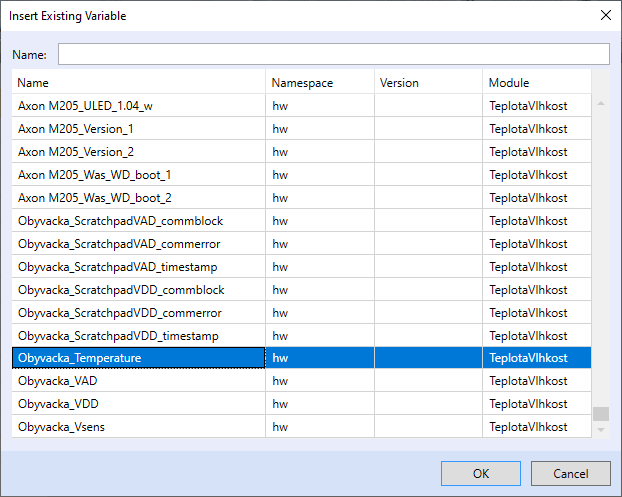Choose Obyvacka_ScratchpadVAD_timestamp entry
Viewport: 622px width, 497px height.
click(118, 267)
